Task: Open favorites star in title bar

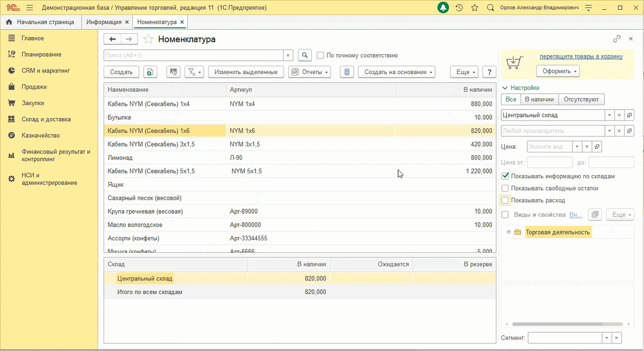Action: click(474, 8)
